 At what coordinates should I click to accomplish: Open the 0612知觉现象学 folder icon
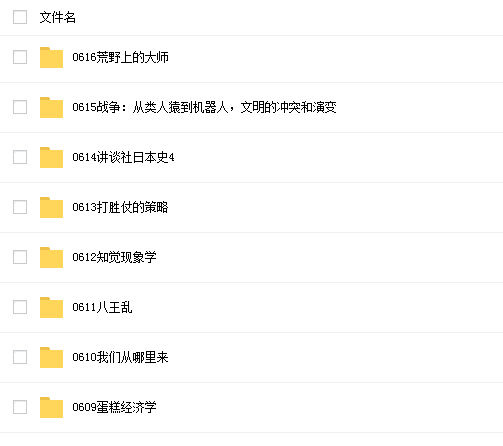(x=51, y=257)
